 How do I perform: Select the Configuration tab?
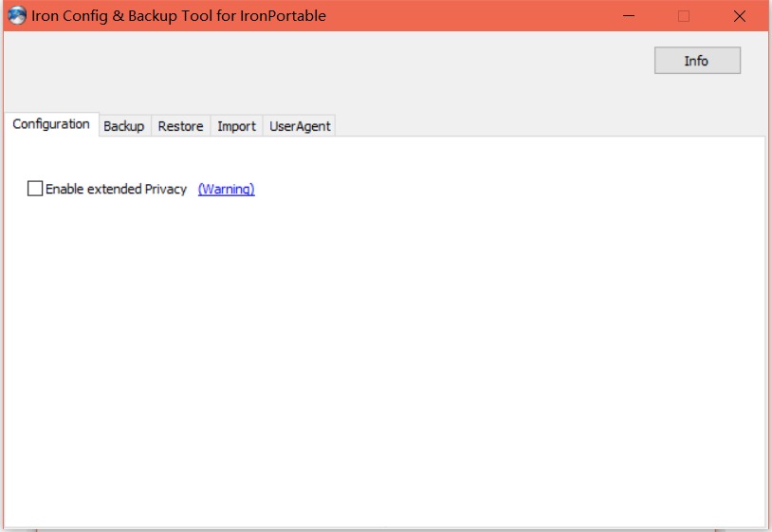coord(51,124)
